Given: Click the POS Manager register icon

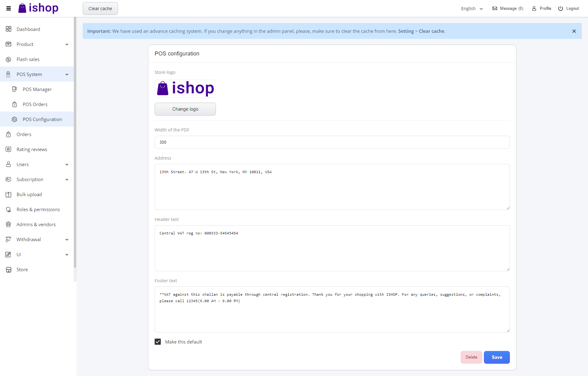Looking at the screenshot, I should tap(14, 89).
